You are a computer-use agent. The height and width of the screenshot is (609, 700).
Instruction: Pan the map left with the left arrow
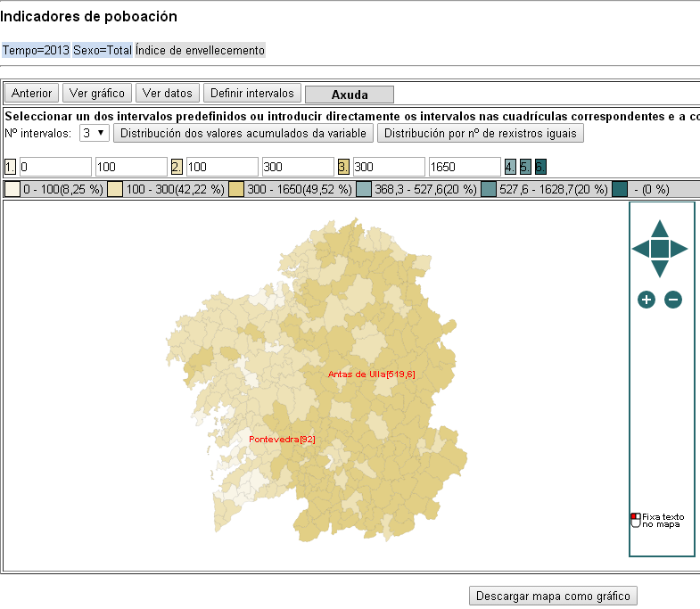point(639,249)
